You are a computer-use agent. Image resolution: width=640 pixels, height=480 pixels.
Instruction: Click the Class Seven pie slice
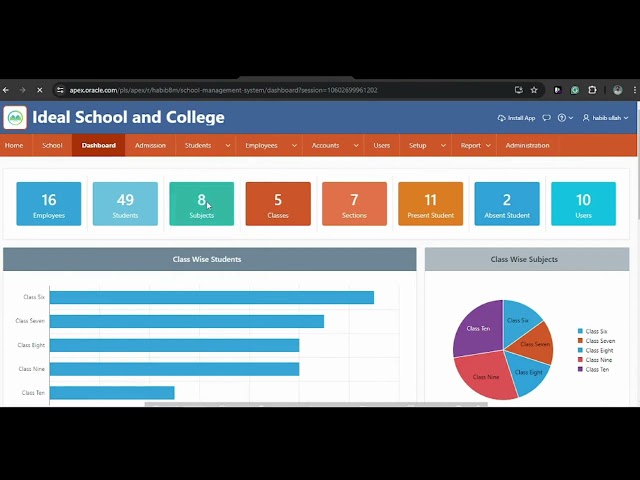pyautogui.click(x=533, y=344)
